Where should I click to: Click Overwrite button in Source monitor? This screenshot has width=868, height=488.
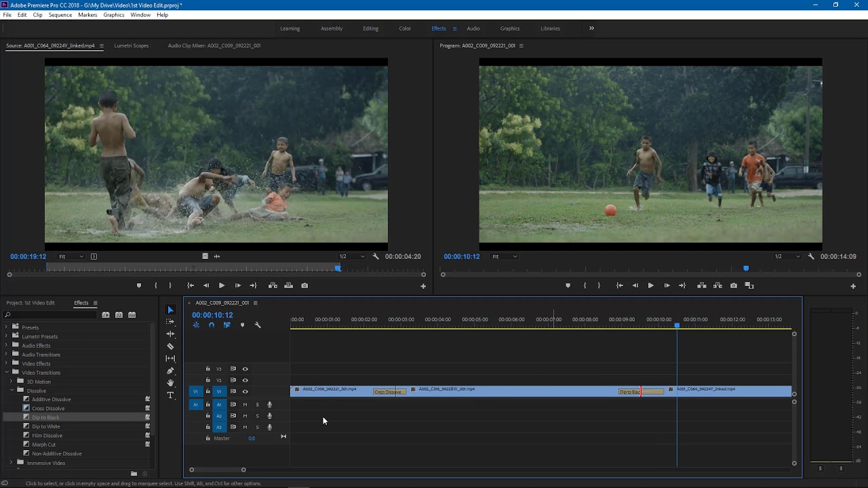coord(288,285)
